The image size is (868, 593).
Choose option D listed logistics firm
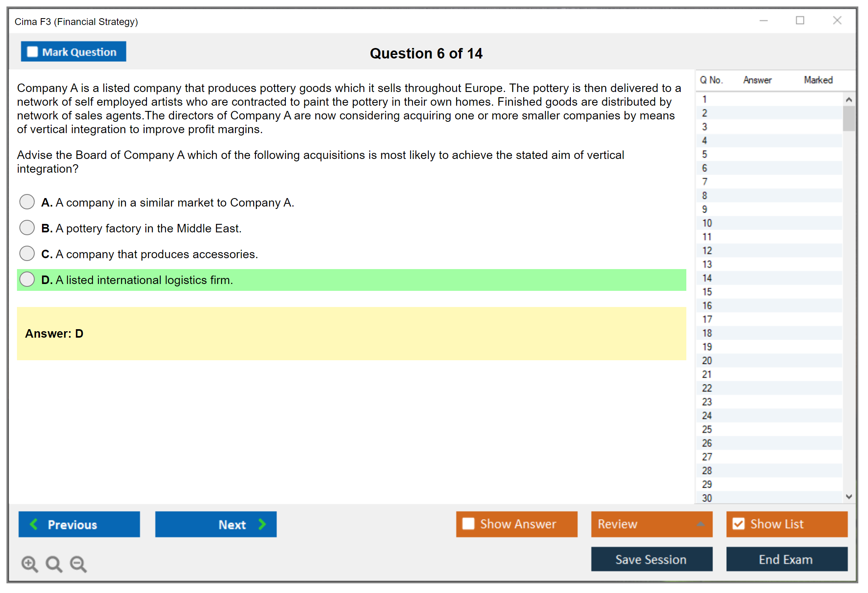tap(27, 279)
